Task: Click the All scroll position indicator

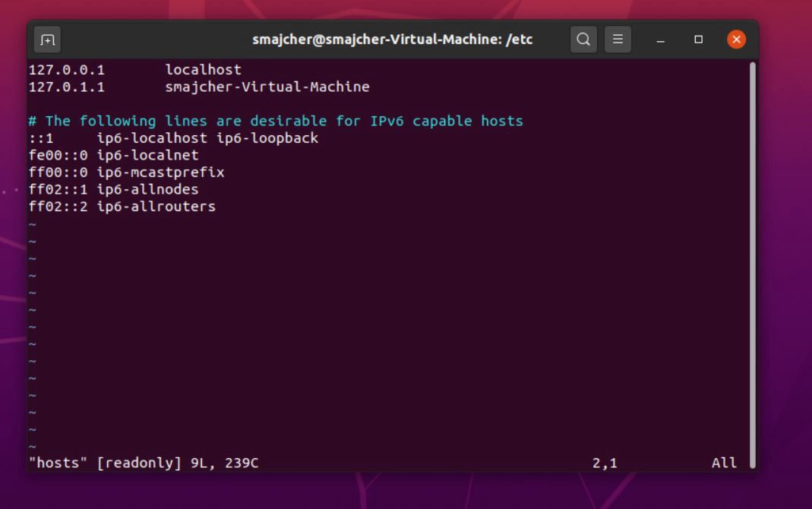Action: (724, 463)
